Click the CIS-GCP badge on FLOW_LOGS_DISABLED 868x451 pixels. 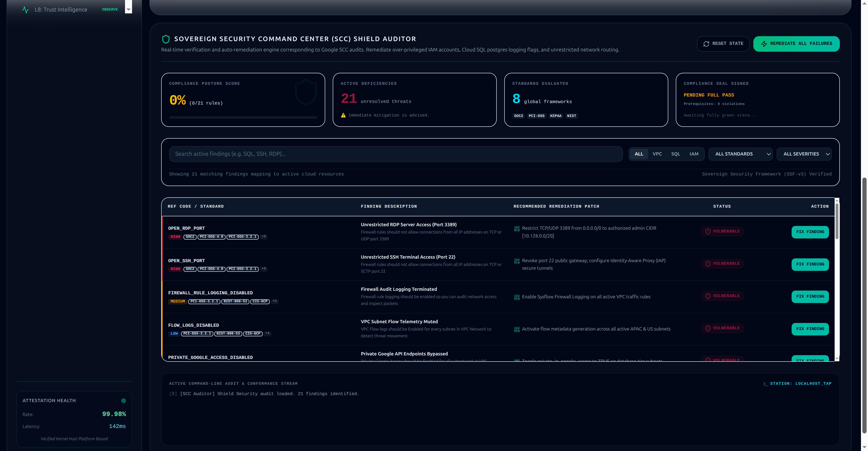coord(253,334)
